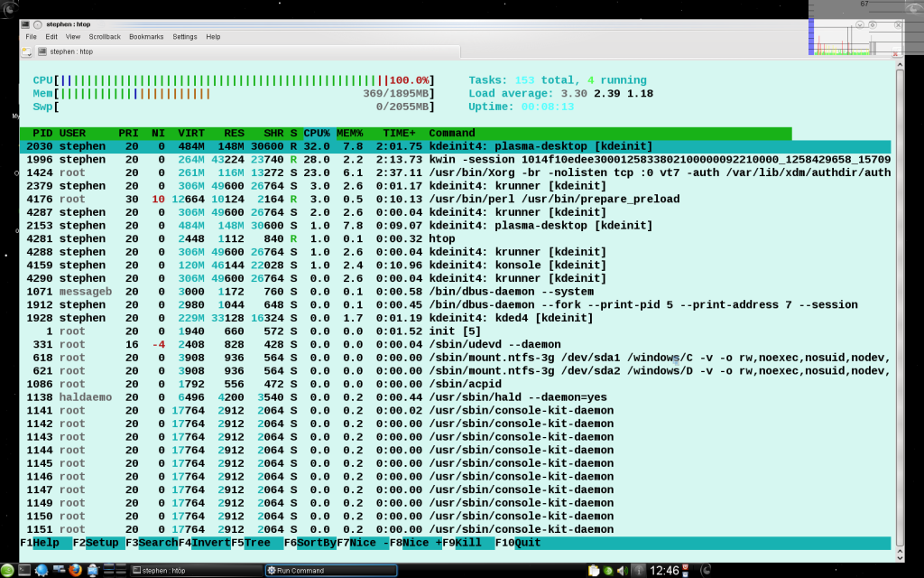The width and height of the screenshot is (924, 578).
Task: Open the network computers panel icon
Action: (59, 571)
